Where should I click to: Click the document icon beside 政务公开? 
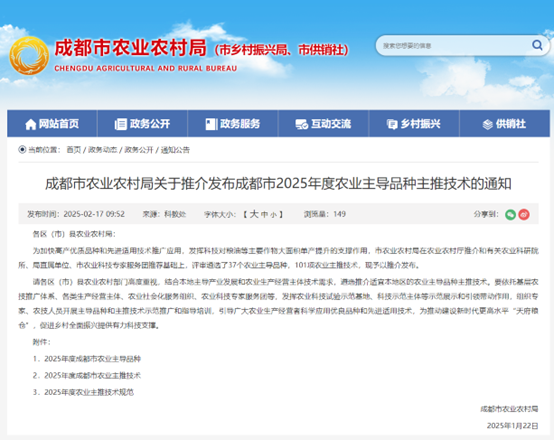click(120, 124)
